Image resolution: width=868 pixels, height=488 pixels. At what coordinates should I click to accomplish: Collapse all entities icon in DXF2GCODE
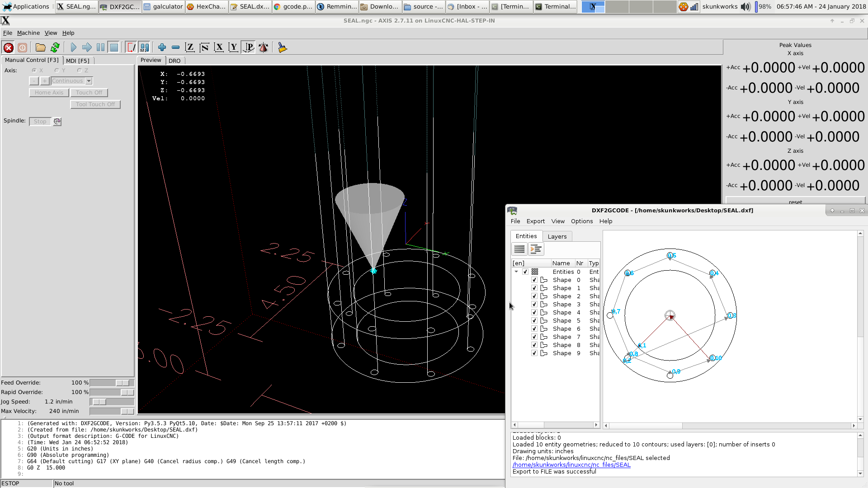519,249
